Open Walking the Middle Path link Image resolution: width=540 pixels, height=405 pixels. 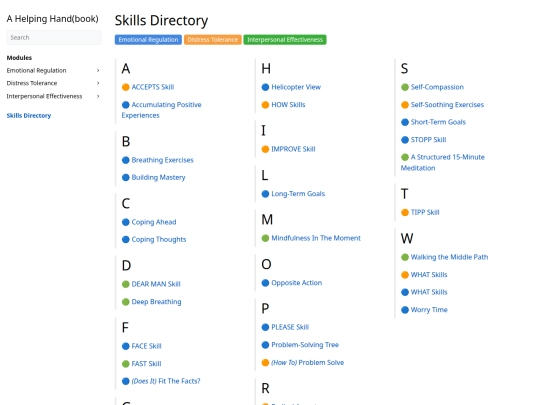pyautogui.click(x=449, y=257)
